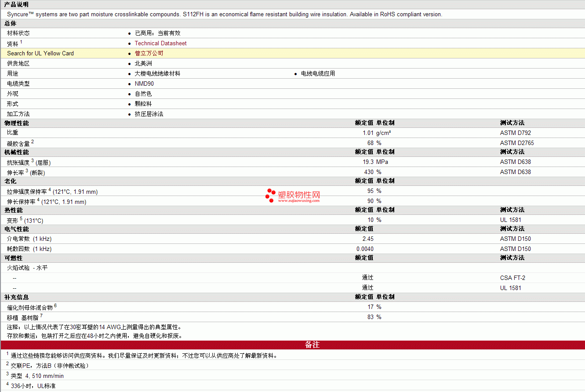This screenshot has width=585, height=392.
Task: Select the ASTM D2765 test method
Action: 517,143
